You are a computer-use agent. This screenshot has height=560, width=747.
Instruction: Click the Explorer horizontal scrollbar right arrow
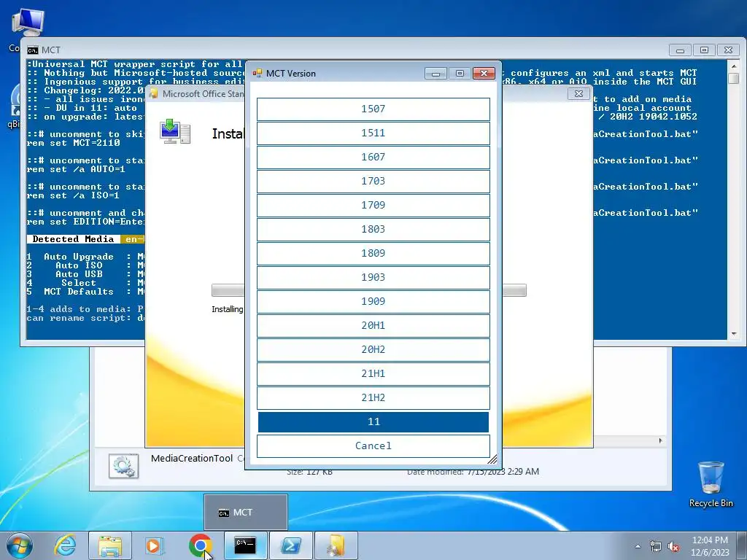pyautogui.click(x=660, y=441)
